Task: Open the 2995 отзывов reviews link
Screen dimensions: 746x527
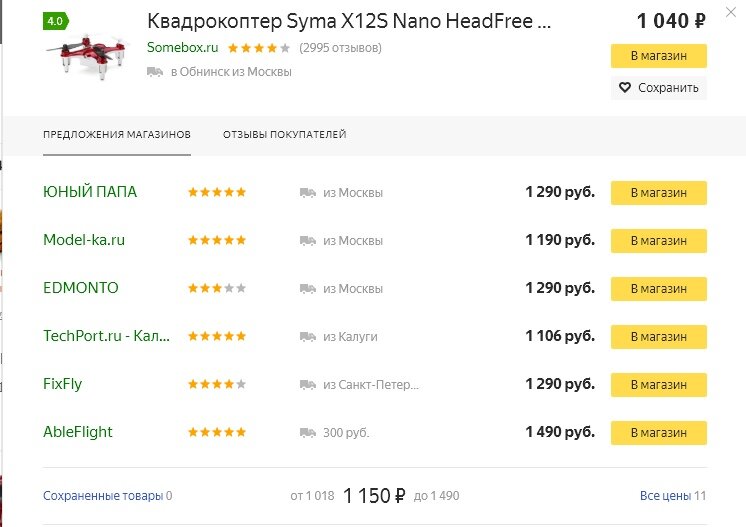Action: 340,48
